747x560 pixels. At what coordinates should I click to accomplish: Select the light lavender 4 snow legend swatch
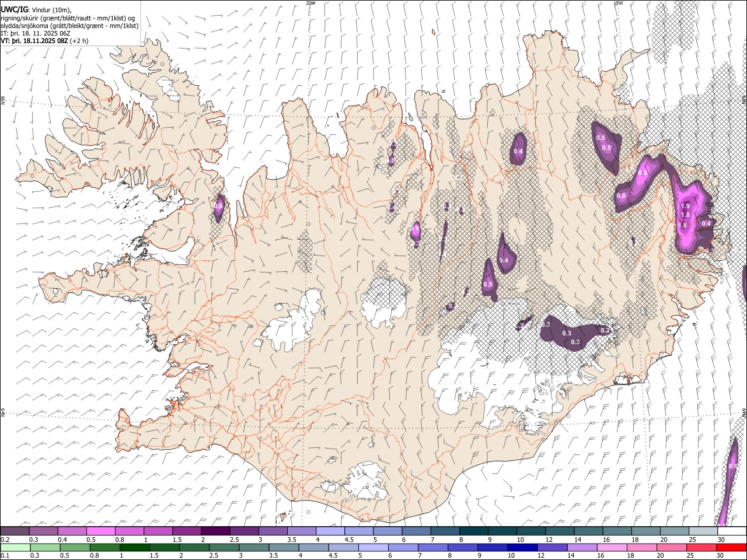330,531
